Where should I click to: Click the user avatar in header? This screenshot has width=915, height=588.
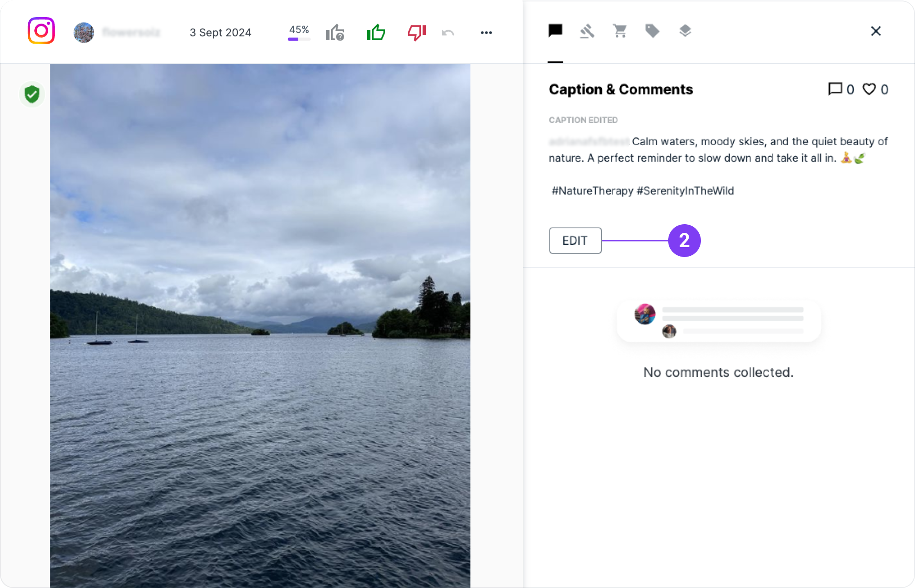[84, 33]
